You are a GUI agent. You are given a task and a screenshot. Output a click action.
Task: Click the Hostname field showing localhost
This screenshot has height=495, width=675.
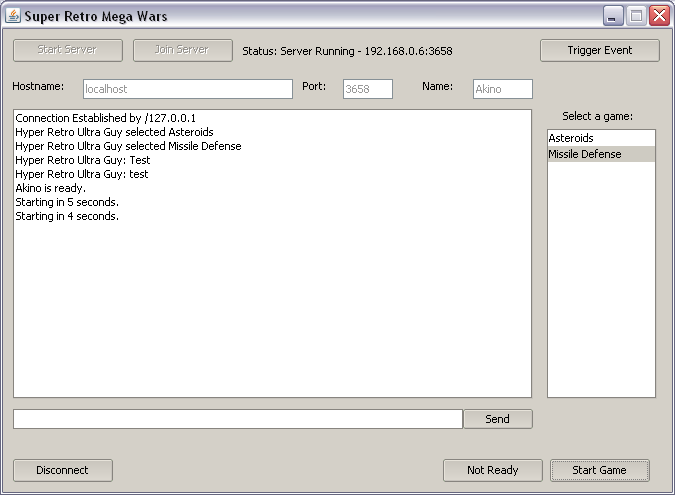click(188, 89)
